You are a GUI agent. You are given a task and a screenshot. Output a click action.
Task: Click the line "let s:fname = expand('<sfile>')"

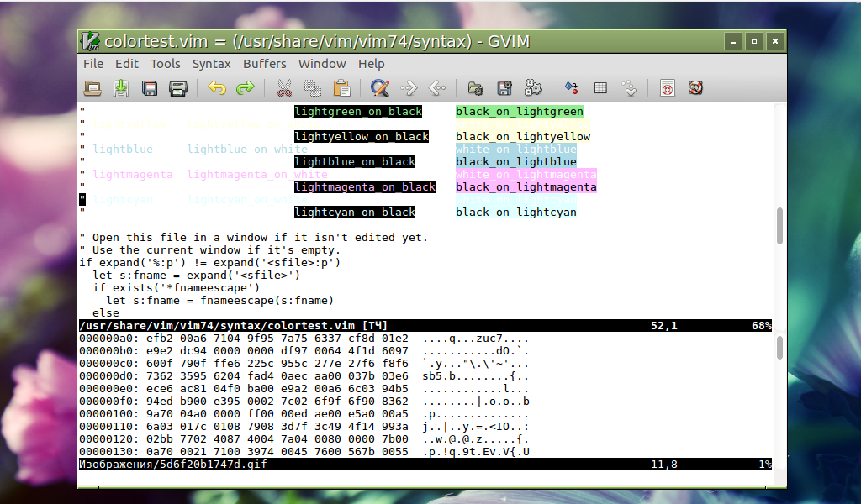click(197, 276)
